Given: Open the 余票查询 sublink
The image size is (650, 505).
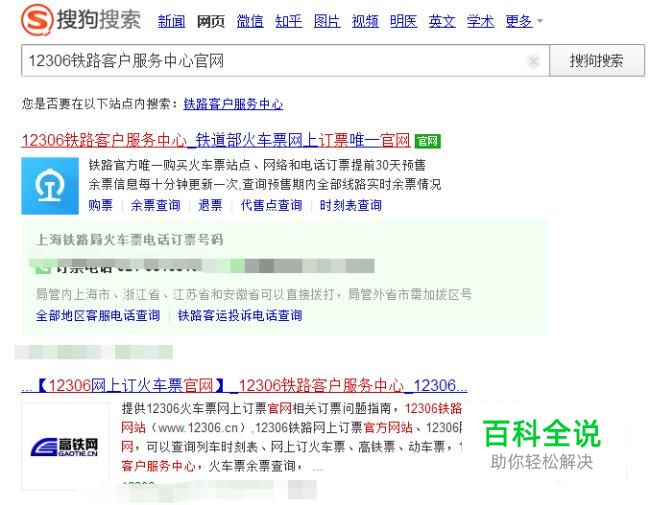Looking at the screenshot, I should tap(155, 205).
